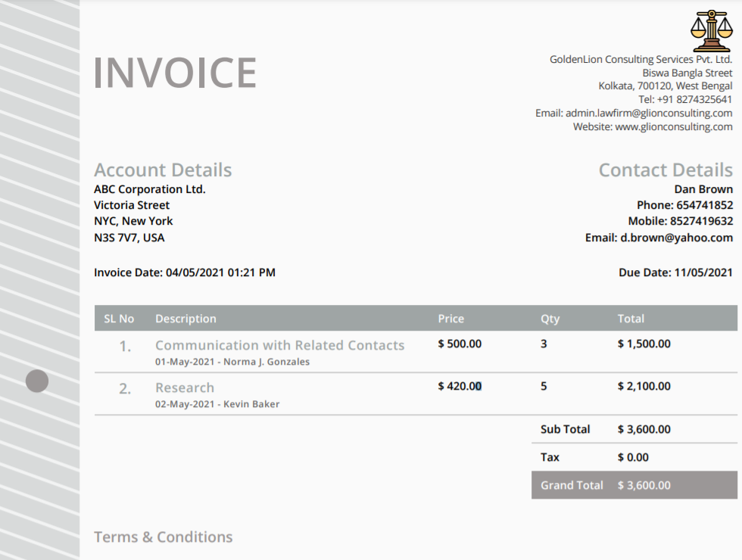This screenshot has height=560, width=742.
Task: Click the Kolkata, 700120, West Bengal line
Action: [x=666, y=86]
